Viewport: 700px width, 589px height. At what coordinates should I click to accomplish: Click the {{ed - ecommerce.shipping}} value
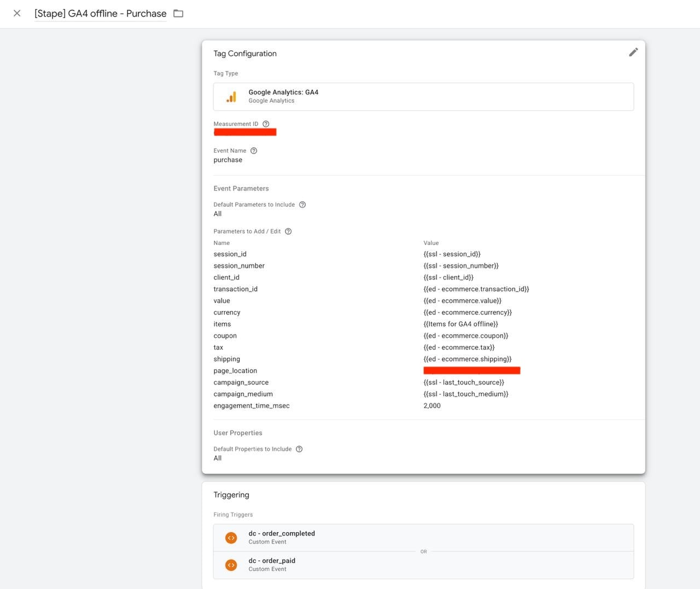(468, 359)
